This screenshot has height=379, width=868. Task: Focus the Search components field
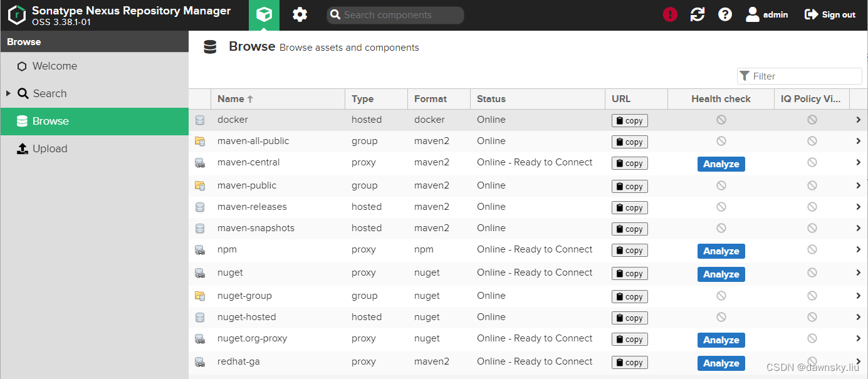tap(395, 15)
